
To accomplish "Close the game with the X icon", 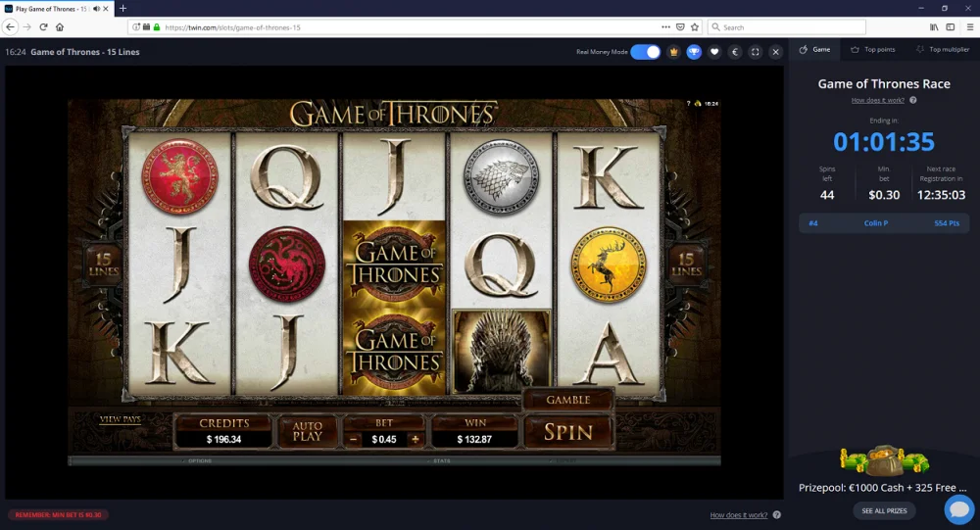I will (x=775, y=52).
